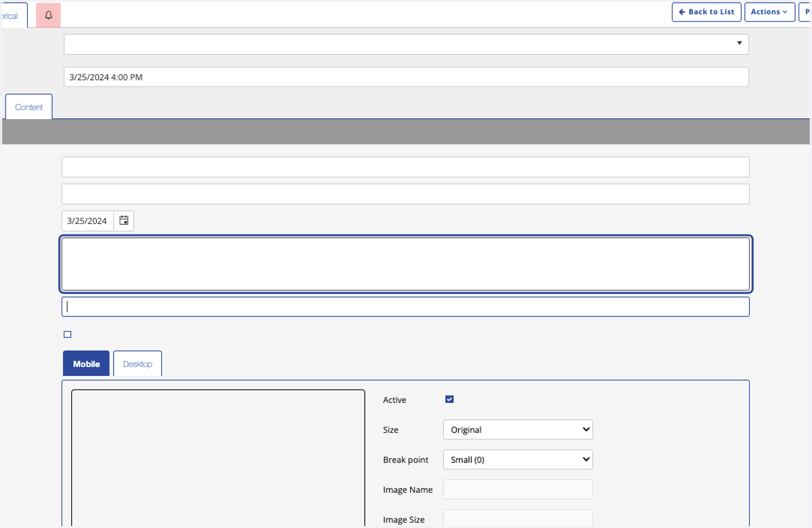Click the second empty text field under Content
The width and height of the screenshot is (812, 528).
click(406, 194)
